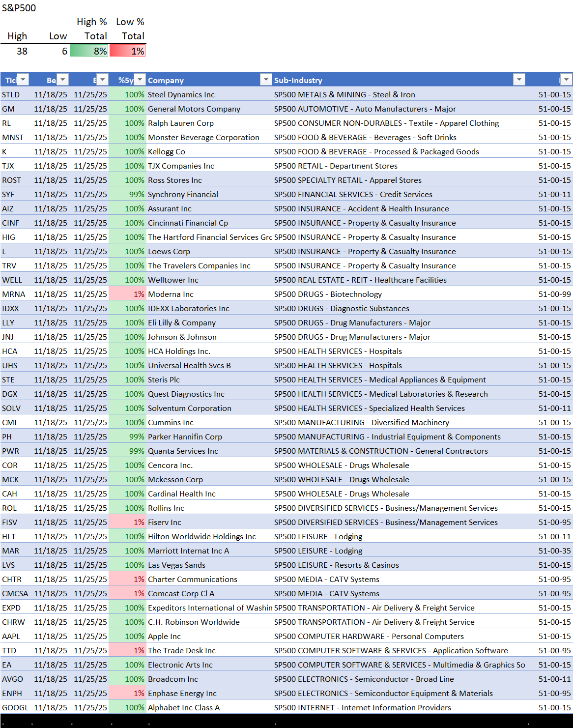Click the Moderna Inc company cell
This screenshot has height=728, width=573.
(x=171, y=294)
